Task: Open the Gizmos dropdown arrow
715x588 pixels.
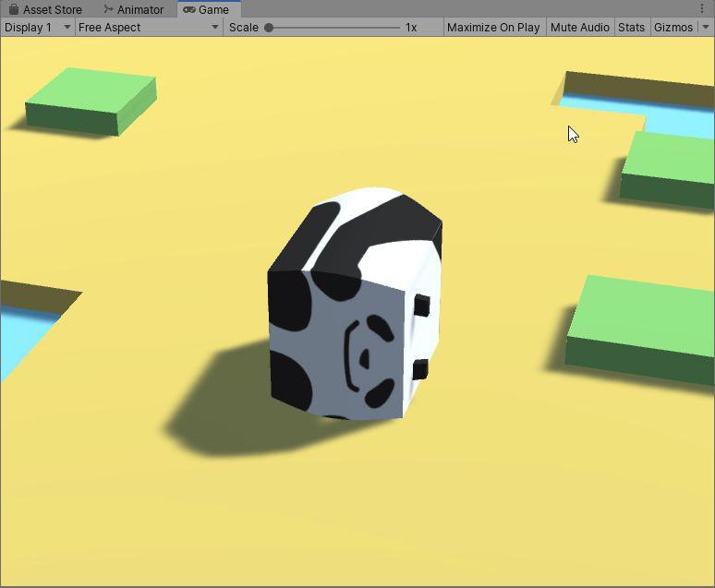Action: pyautogui.click(x=706, y=28)
